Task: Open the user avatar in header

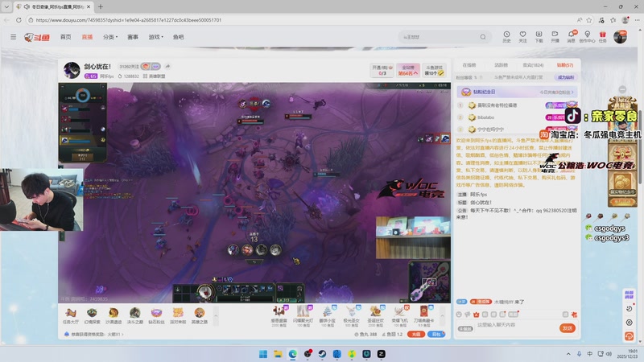Action: point(620,36)
